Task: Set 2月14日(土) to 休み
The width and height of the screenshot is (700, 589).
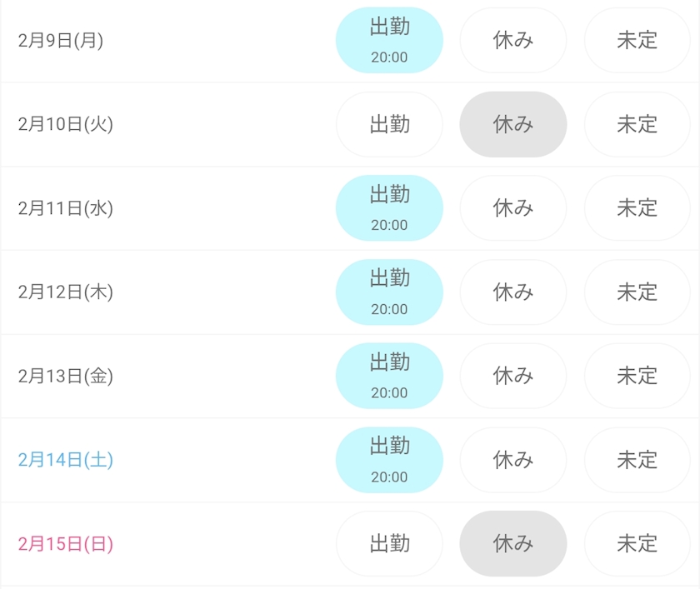Action: click(513, 460)
